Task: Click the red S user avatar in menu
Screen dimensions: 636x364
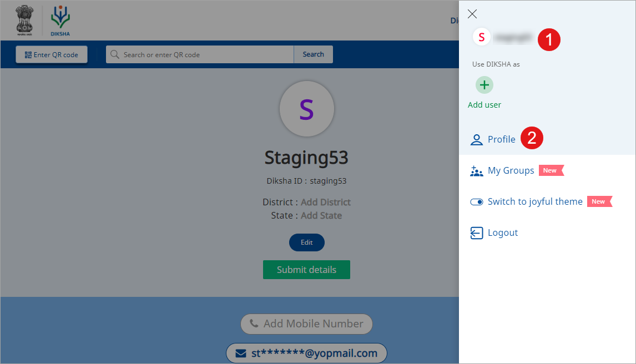Action: coord(482,37)
